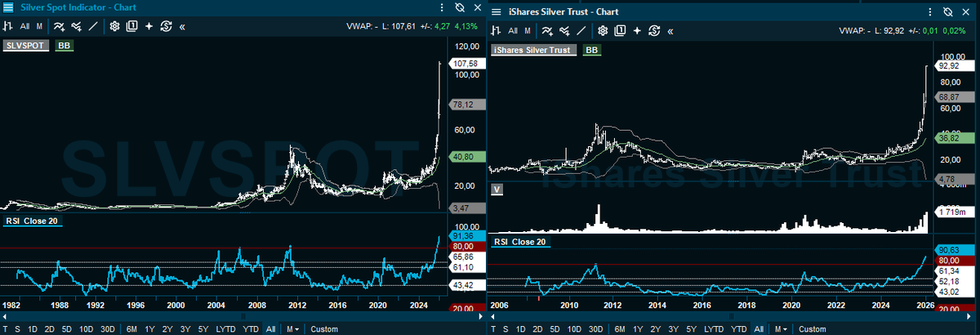This screenshot has width=980, height=335.
Task: Add an indicator in the iShares chart toolbar
Action: point(547,31)
